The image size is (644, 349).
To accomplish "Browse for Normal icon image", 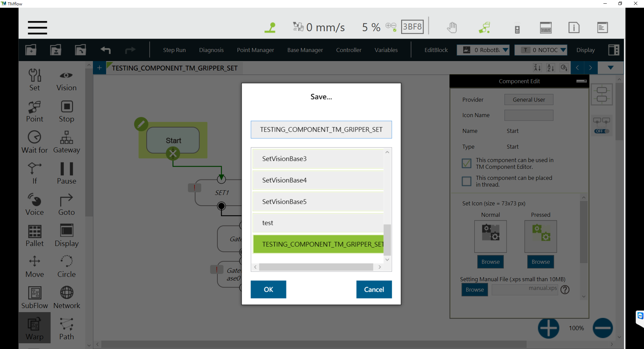I will coord(490,262).
